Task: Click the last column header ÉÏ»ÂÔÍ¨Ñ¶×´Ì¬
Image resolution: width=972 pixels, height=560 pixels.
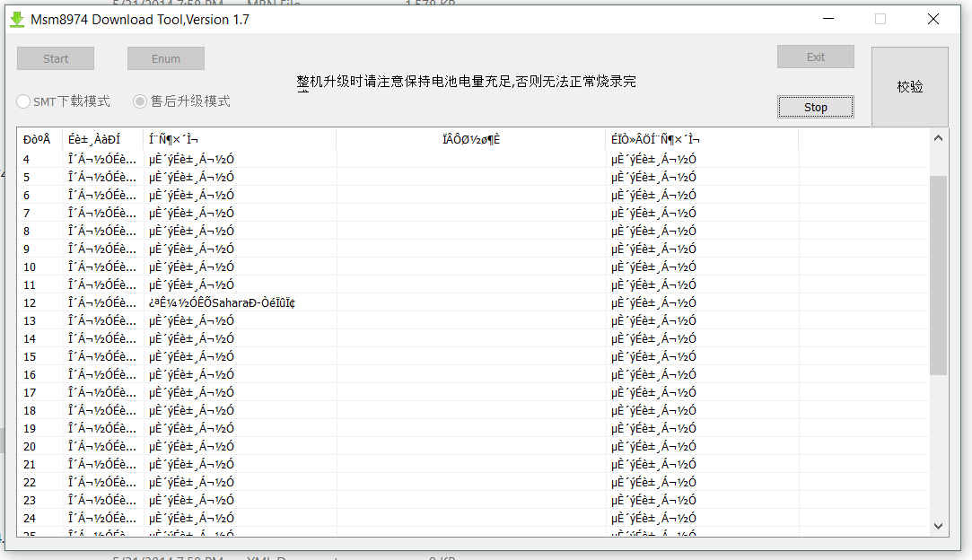Action: coord(703,139)
